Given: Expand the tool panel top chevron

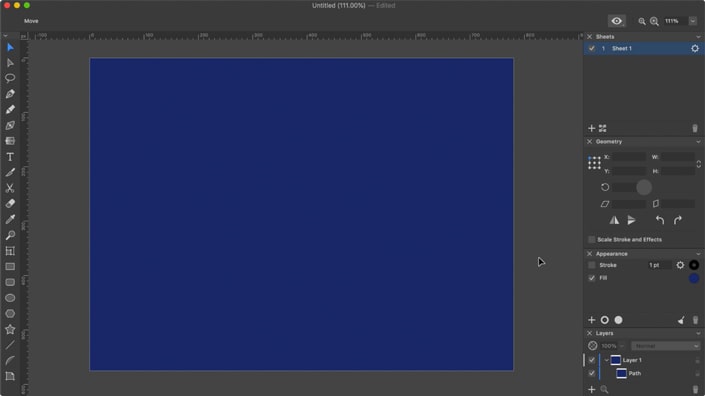Looking at the screenshot, I should pos(5,36).
